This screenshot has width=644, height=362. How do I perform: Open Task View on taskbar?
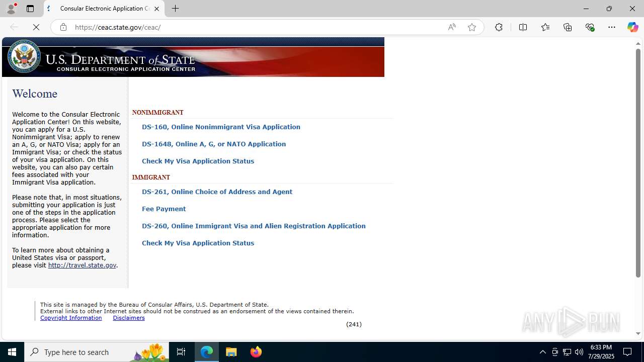pos(181,352)
